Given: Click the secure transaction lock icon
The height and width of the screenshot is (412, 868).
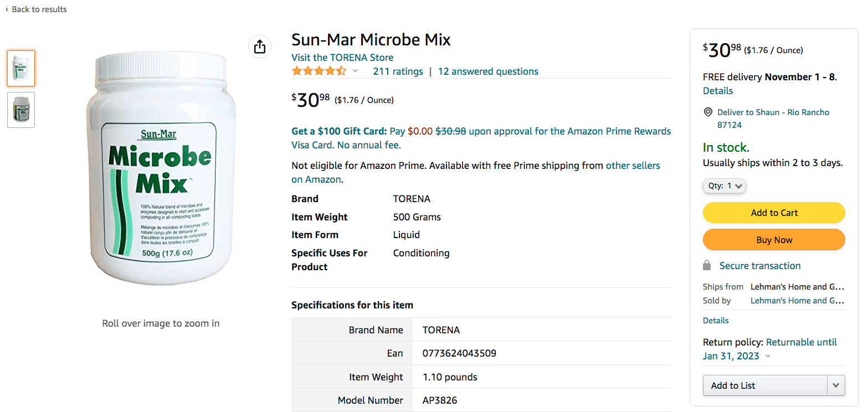Looking at the screenshot, I should tap(707, 266).
